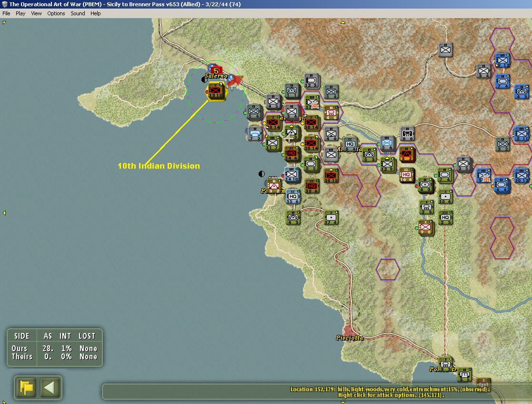Select the grey armor unit 12-3
Screen dimensions: 532x404
(x=311, y=81)
